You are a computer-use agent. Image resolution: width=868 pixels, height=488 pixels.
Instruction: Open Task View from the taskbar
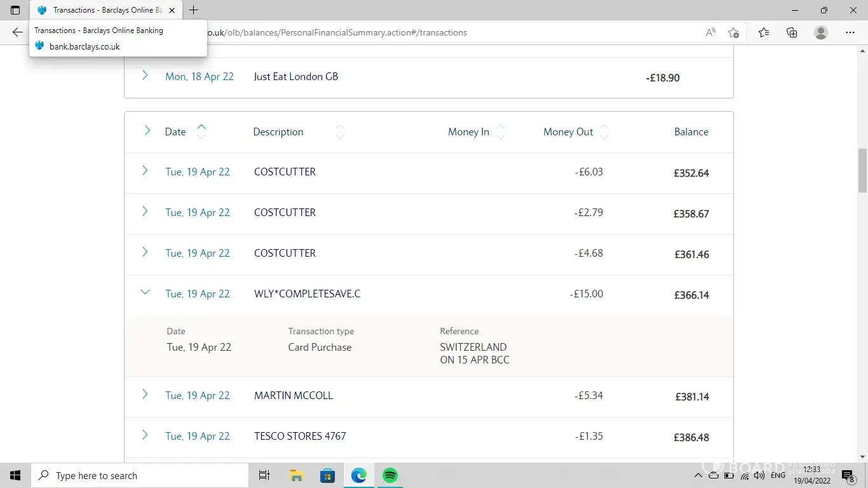(x=264, y=475)
